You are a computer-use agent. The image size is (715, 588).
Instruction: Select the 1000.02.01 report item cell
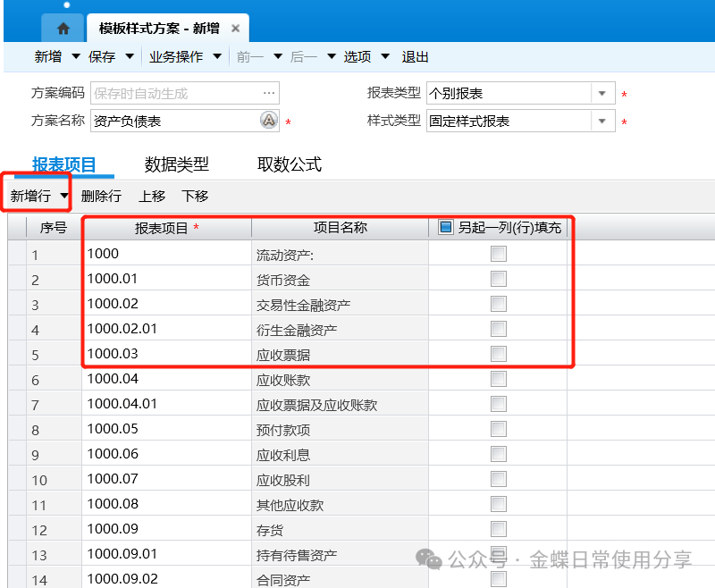tap(166, 329)
